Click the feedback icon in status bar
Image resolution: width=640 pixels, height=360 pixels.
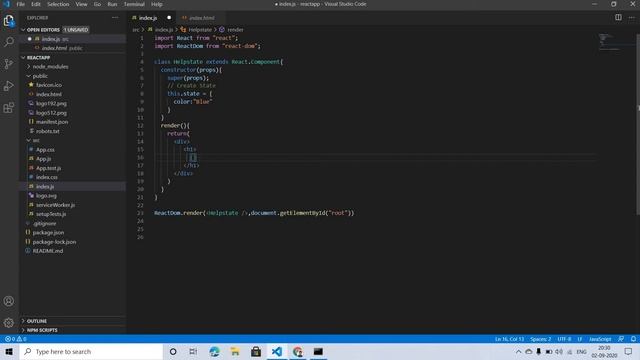coord(621,339)
